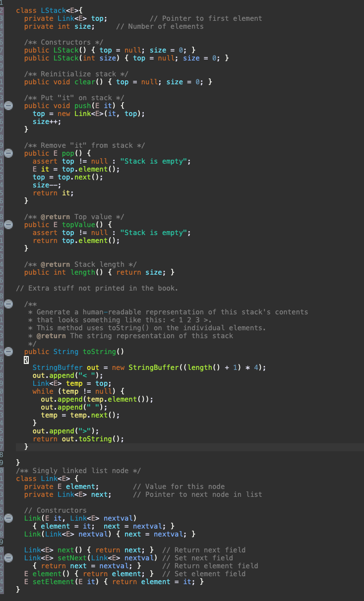364x601 pixels.
Task: Collapse the push(E it) method fold
Action: 8,106
